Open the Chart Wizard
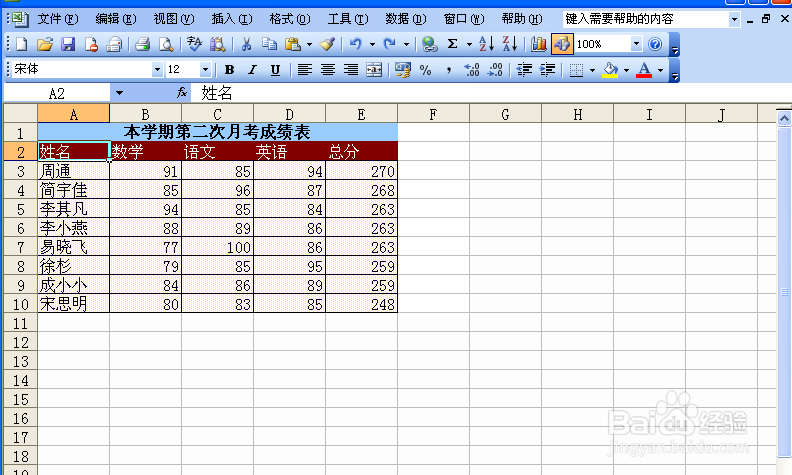792x475 pixels. pos(538,44)
